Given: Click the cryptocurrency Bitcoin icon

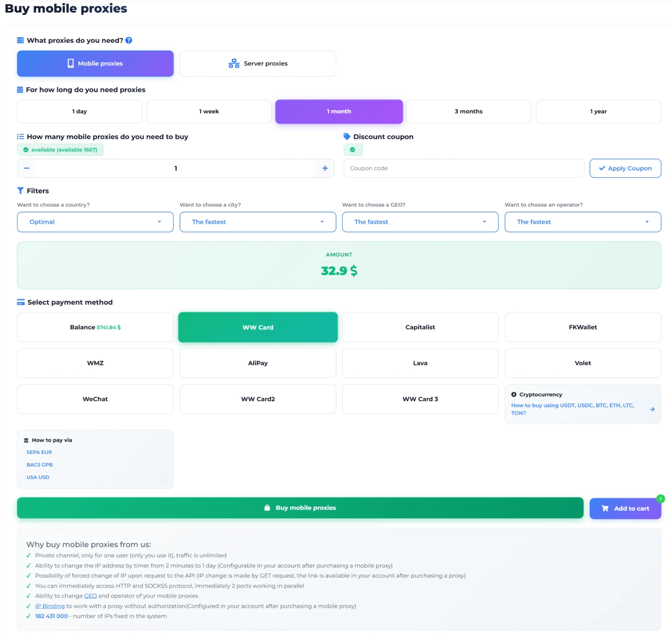Looking at the screenshot, I should coord(514,394).
